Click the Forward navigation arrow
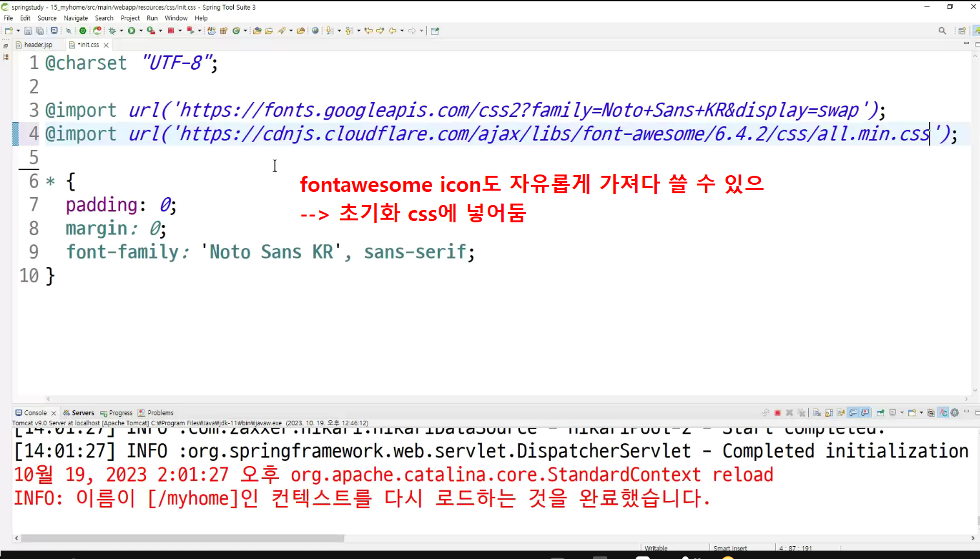Image resolution: width=980 pixels, height=559 pixels. [412, 30]
